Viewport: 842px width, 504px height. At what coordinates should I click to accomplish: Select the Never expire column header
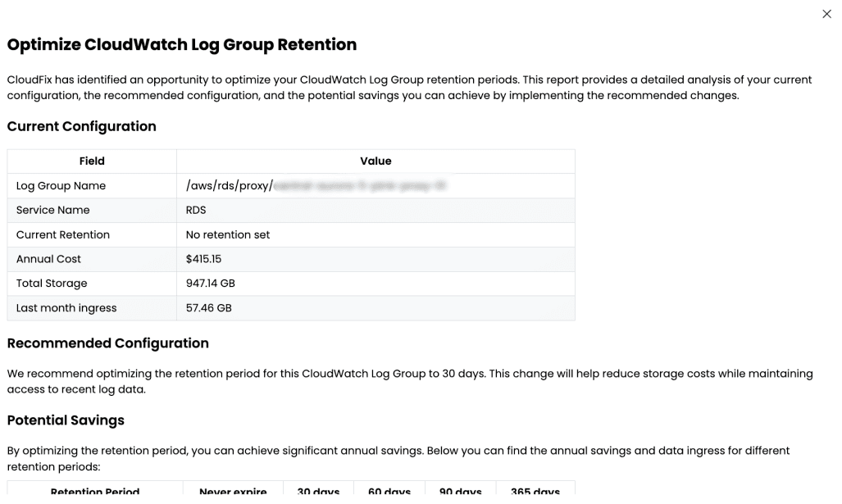tap(233, 490)
